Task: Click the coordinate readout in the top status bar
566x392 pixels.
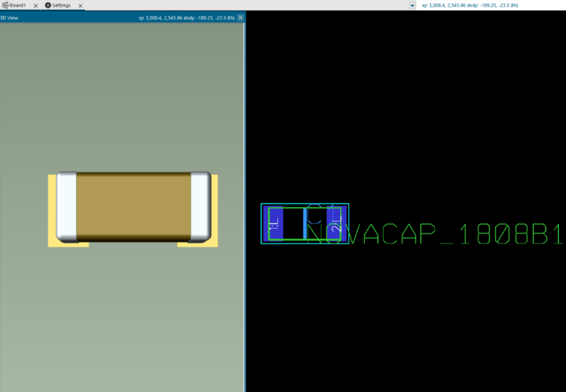Action: tap(470, 6)
